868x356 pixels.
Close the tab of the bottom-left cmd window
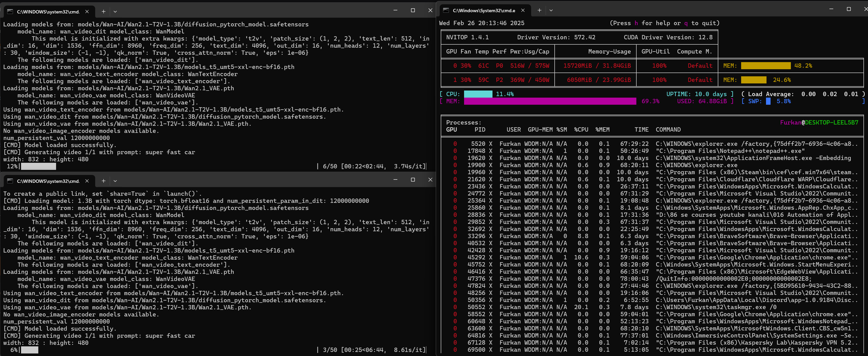87,181
